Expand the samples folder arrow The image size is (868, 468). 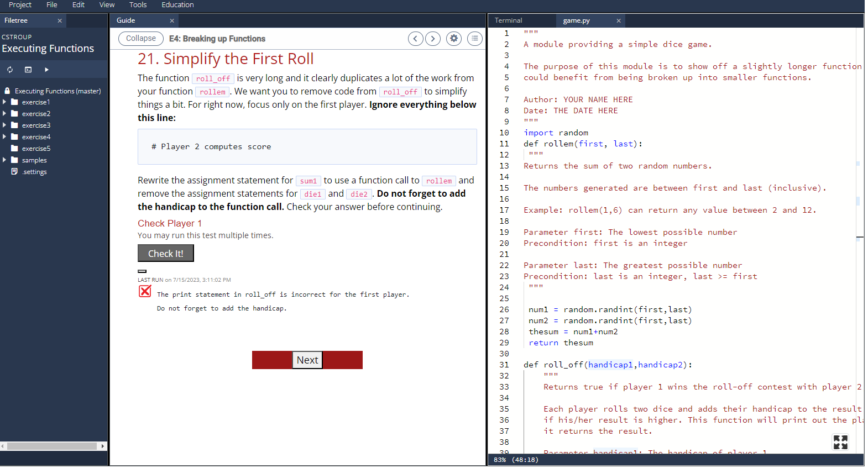click(x=4, y=160)
